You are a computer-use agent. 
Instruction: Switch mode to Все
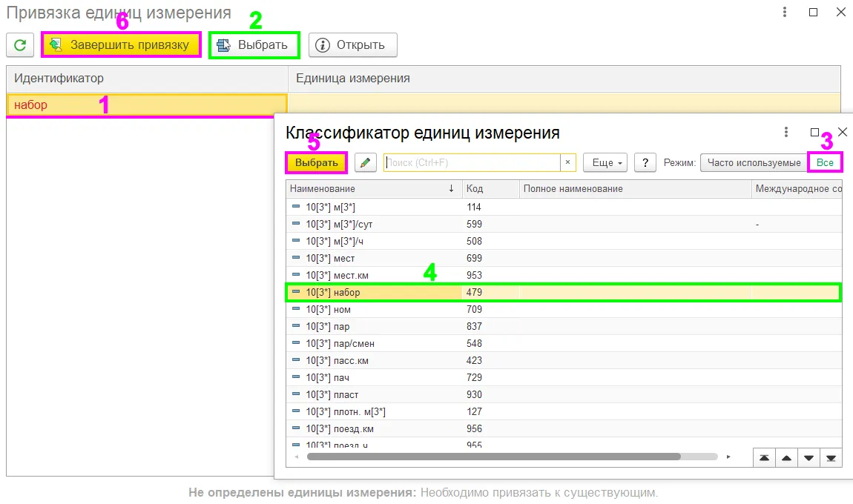tap(825, 162)
